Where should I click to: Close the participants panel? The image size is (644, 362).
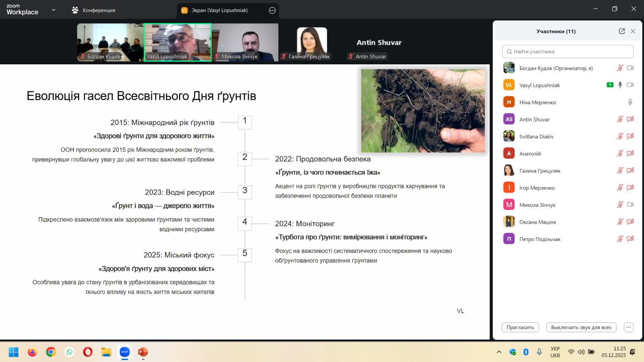point(633,31)
